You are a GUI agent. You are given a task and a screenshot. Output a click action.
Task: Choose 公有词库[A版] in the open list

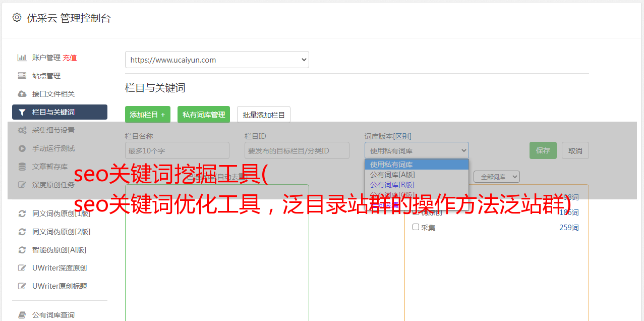[x=392, y=175]
